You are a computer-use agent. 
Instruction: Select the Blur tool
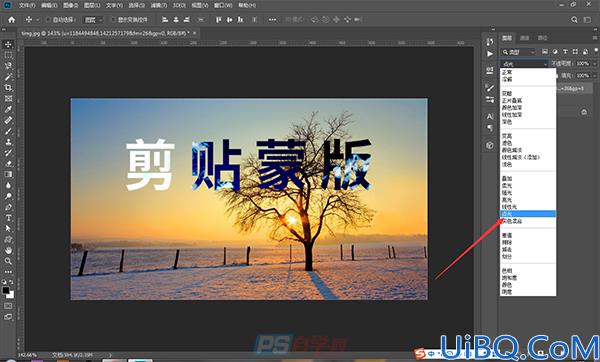tap(8, 185)
